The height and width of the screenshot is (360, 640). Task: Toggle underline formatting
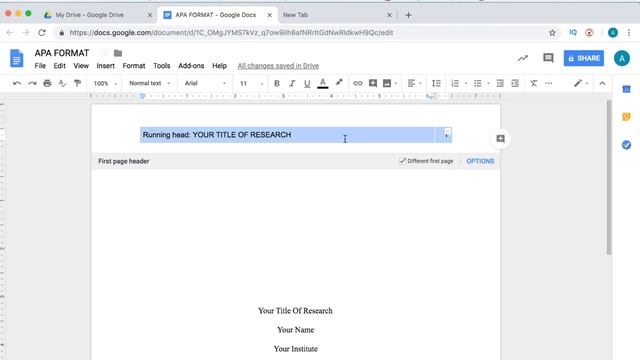click(307, 83)
